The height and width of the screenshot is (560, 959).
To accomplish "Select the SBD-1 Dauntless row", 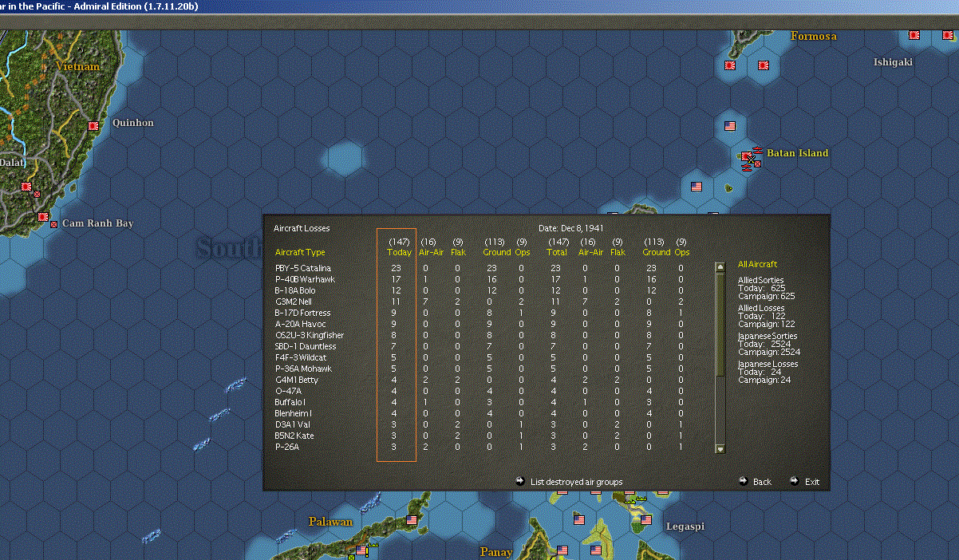I will click(479, 346).
